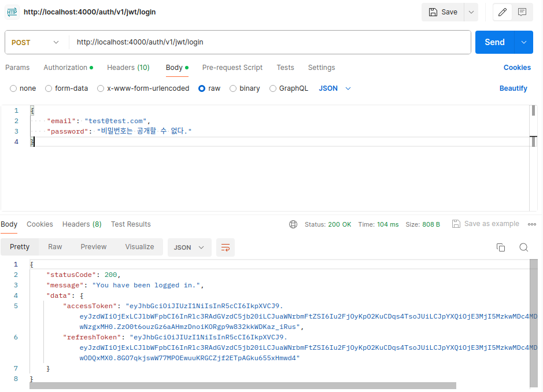Open the comments icon in top right corner
The image size is (543, 392).
522,12
